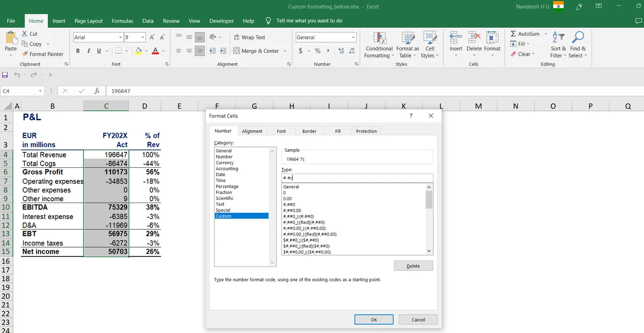Click the Percent Style icon
The width and height of the screenshot is (644, 333).
[x=318, y=51]
